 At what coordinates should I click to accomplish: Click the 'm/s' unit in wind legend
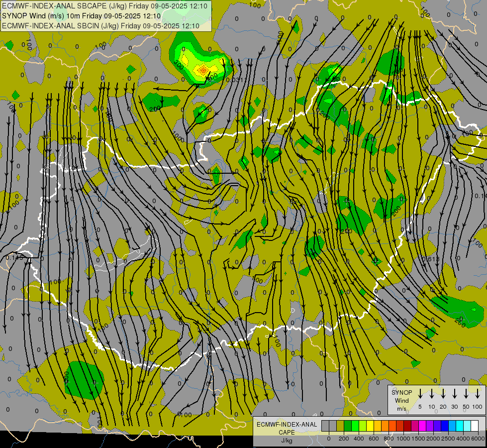pos(401,409)
